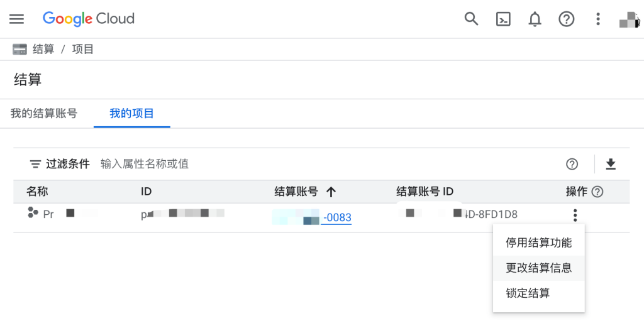Click the user account avatar
Screen dimensions: 644x321
pos(628,19)
